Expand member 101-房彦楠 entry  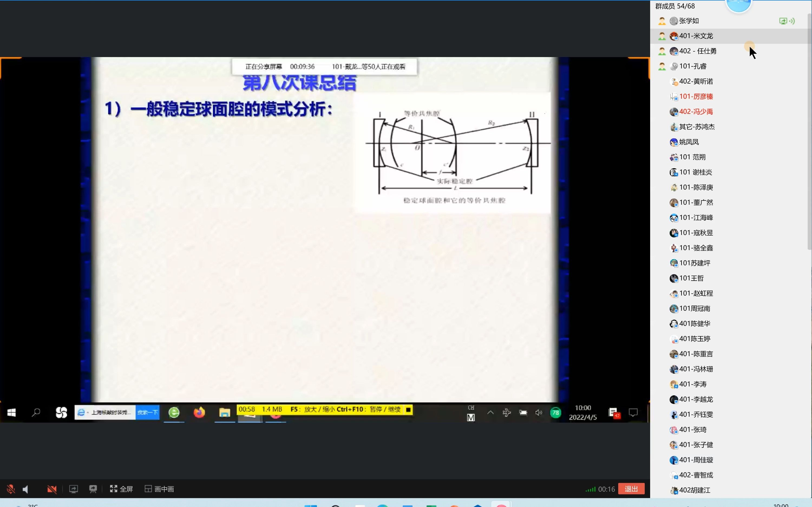[x=696, y=96]
